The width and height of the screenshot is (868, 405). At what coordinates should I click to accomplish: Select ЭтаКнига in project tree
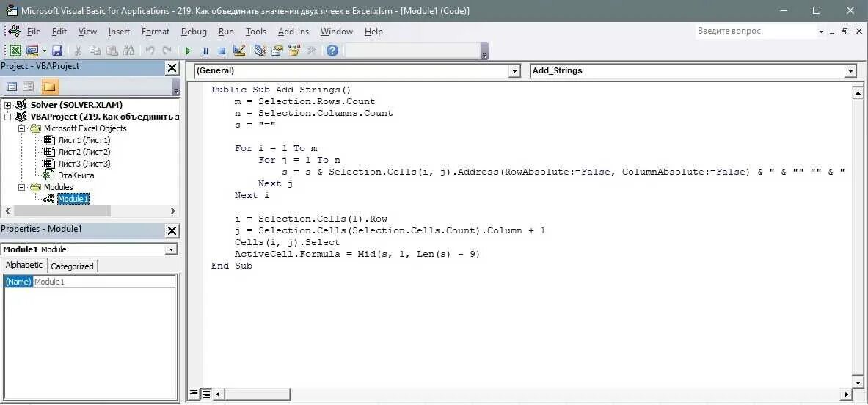[76, 175]
